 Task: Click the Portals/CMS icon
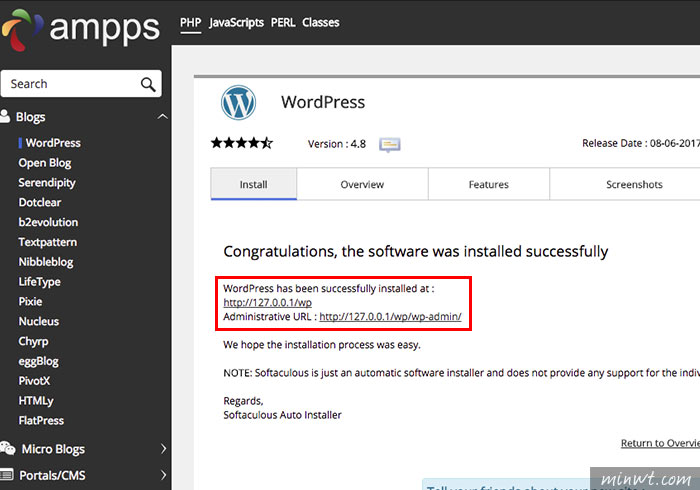[7, 475]
